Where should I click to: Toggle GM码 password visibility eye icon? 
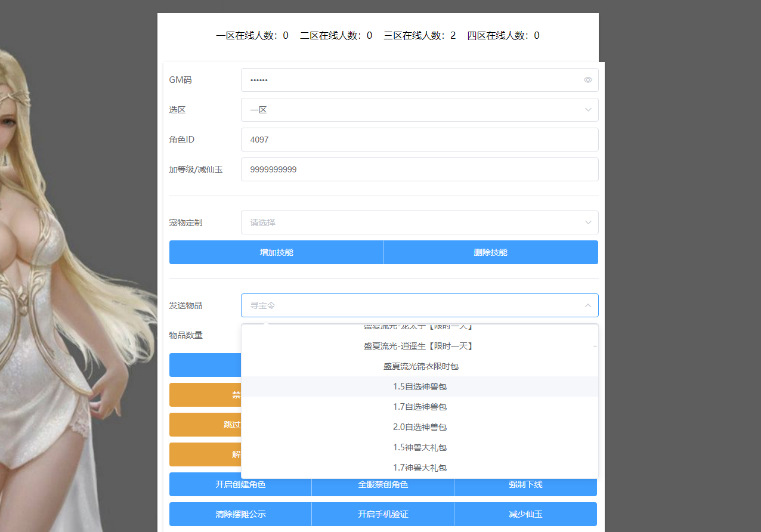[587, 80]
